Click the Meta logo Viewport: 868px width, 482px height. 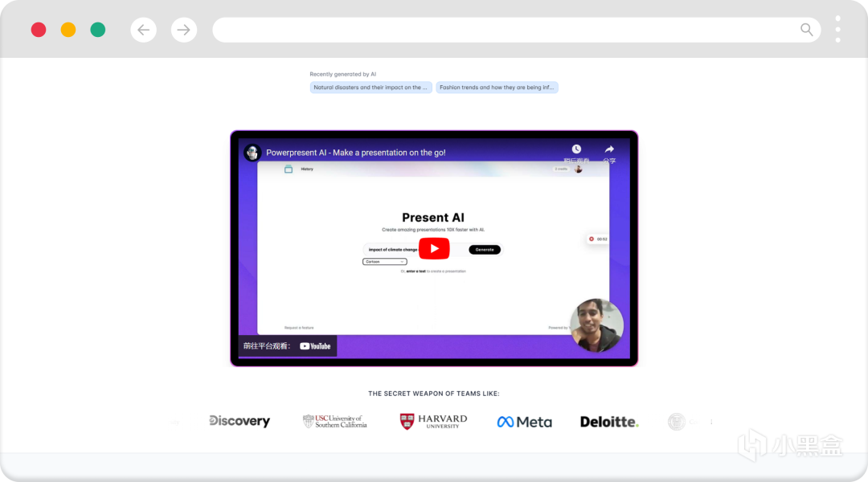[524, 423]
